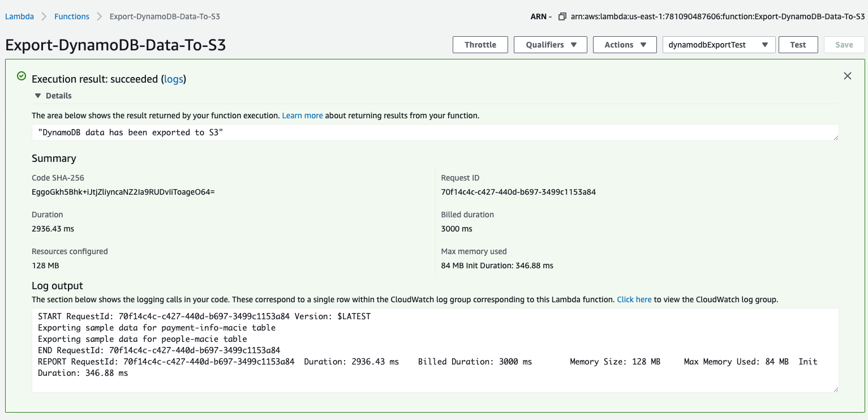Go to Lambda in the breadcrumb
The image size is (868, 420).
[20, 16]
